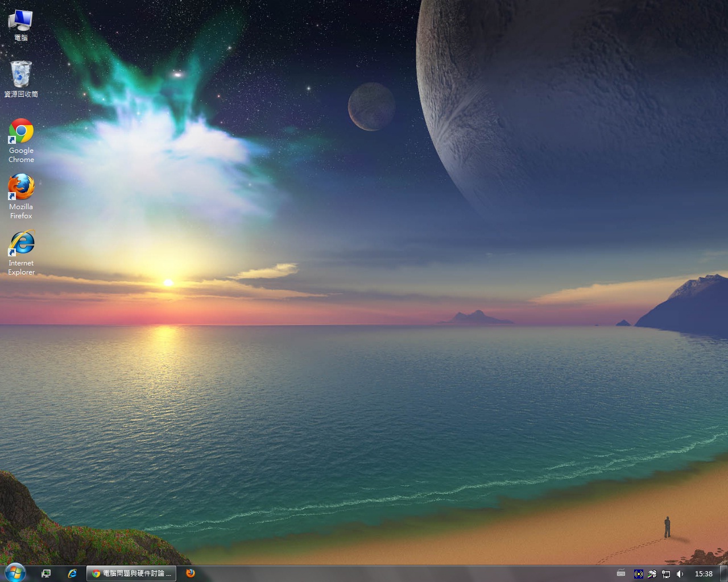Viewport: 728px width, 582px height.
Task: Select the 資源回收筒 Recycle Bin icon
Action: [x=21, y=79]
